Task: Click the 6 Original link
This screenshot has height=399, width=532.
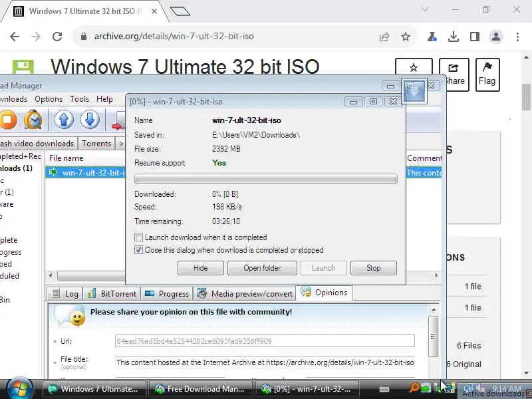Action: [x=464, y=364]
